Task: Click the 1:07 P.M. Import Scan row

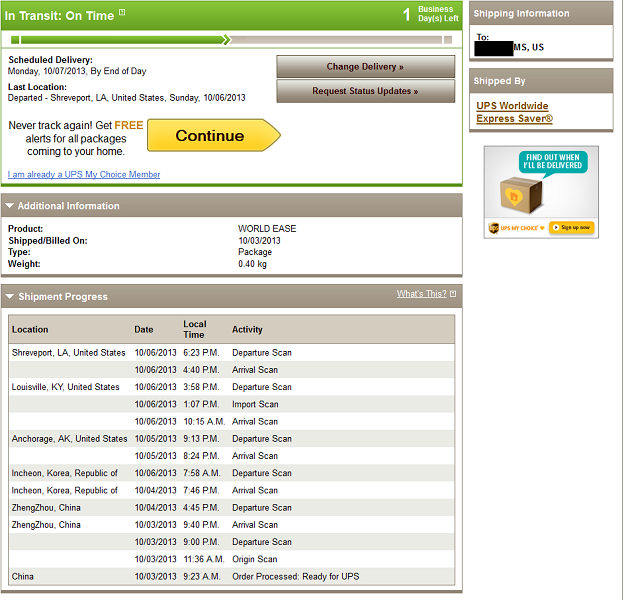Action: (232, 404)
